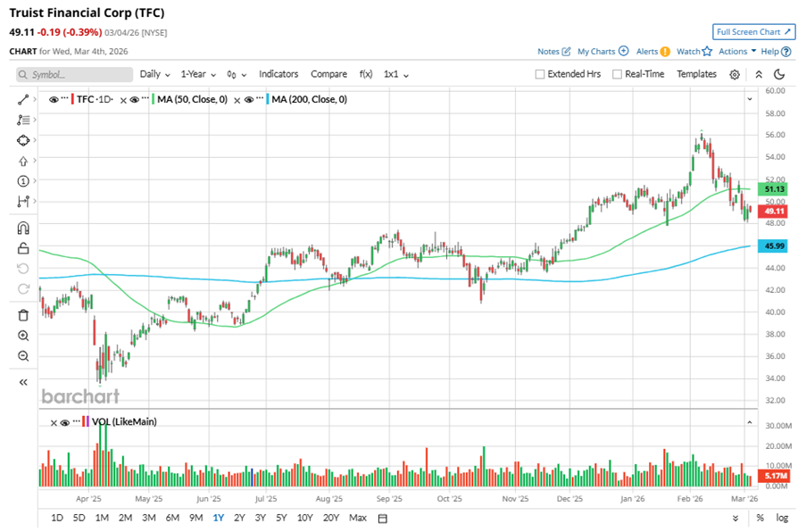The height and width of the screenshot is (532, 806).
Task: Delete drawings with the trash icon
Action: 23,314
